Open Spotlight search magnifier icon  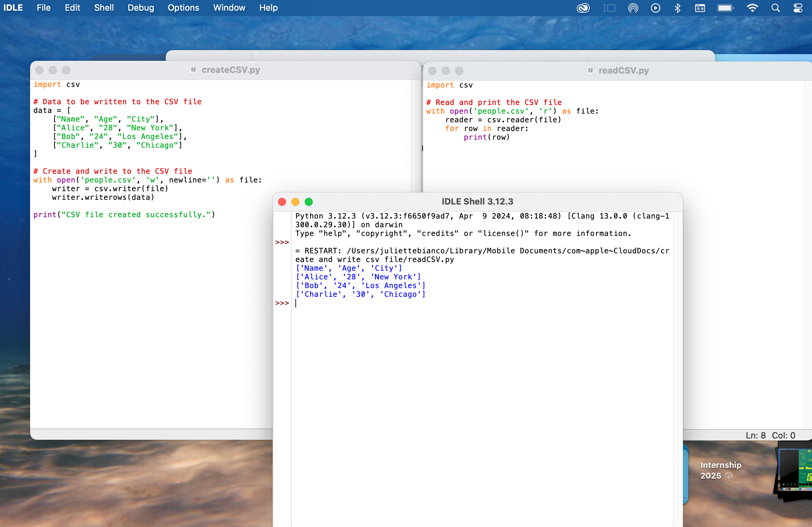pos(776,8)
